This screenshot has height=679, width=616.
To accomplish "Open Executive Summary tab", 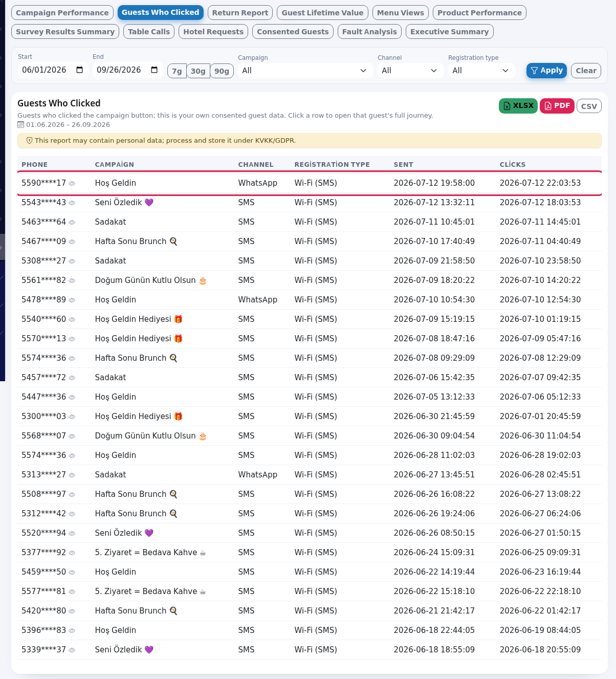I will [x=449, y=32].
